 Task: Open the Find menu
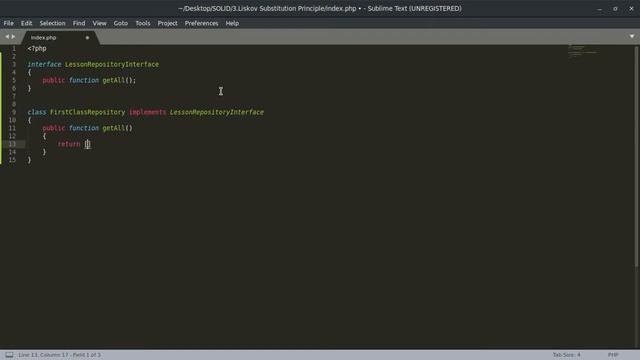(x=79, y=23)
